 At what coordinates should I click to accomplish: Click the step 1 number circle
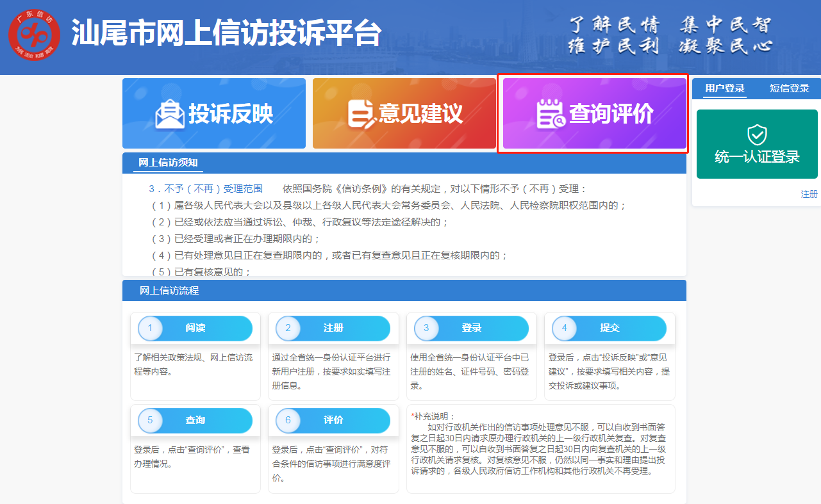(x=151, y=329)
